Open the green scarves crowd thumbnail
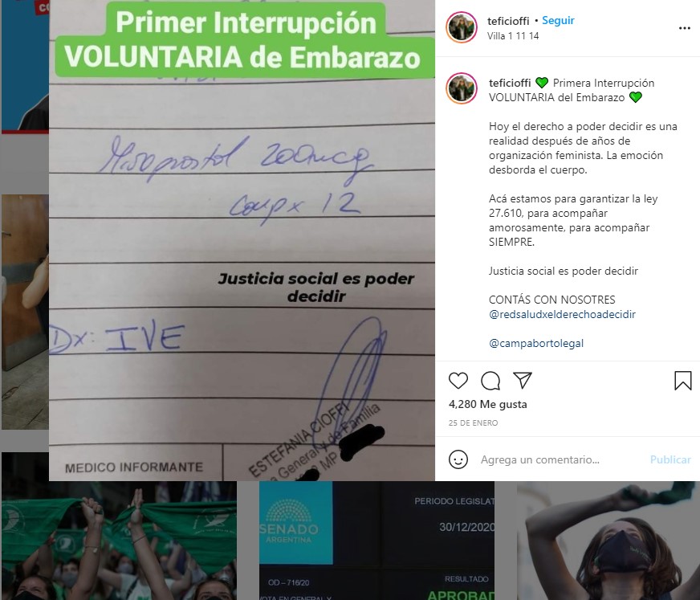The height and width of the screenshot is (600, 700). point(119,541)
